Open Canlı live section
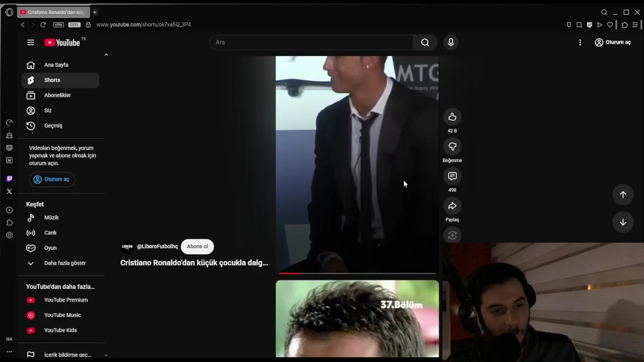 [60, 233]
